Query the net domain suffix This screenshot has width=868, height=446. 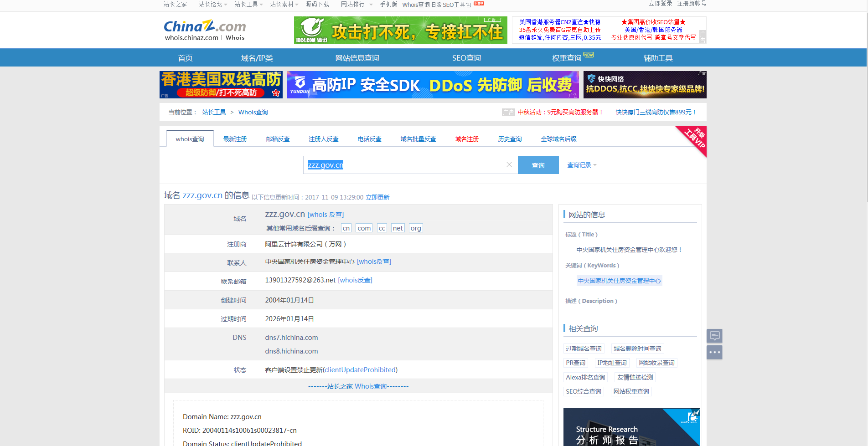(398, 228)
